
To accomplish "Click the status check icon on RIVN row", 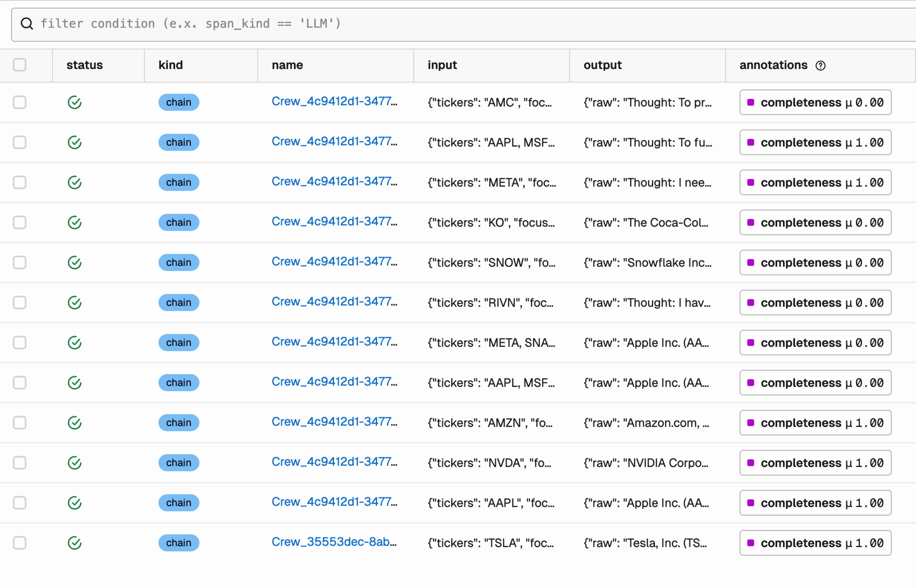I will pos(74,303).
